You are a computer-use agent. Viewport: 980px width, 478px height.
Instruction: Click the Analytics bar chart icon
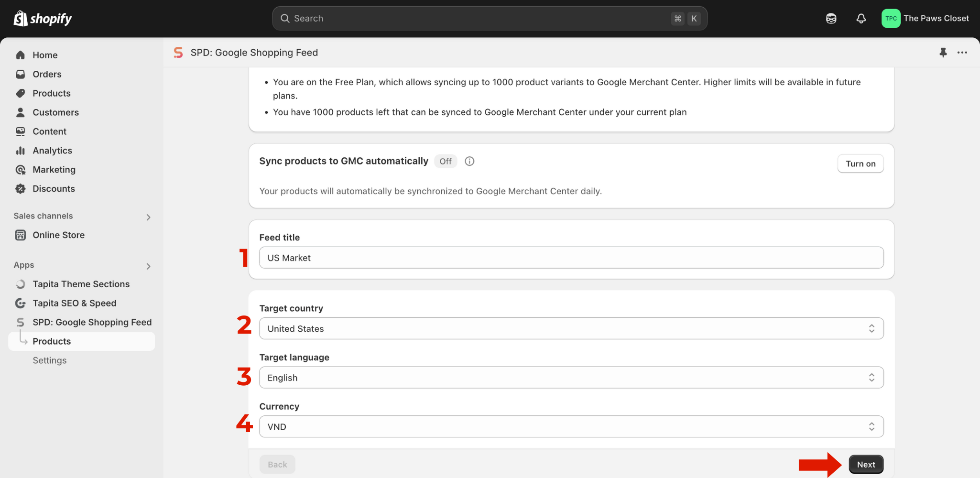tap(21, 151)
